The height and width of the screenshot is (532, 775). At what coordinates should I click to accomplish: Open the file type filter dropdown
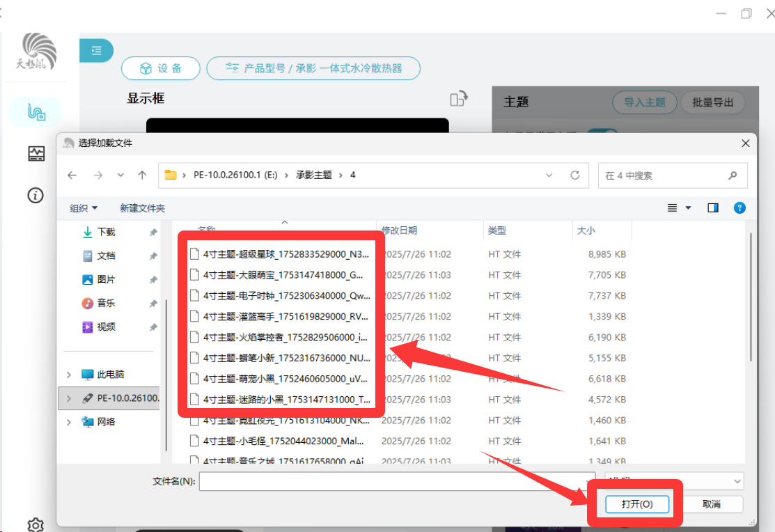(x=674, y=480)
